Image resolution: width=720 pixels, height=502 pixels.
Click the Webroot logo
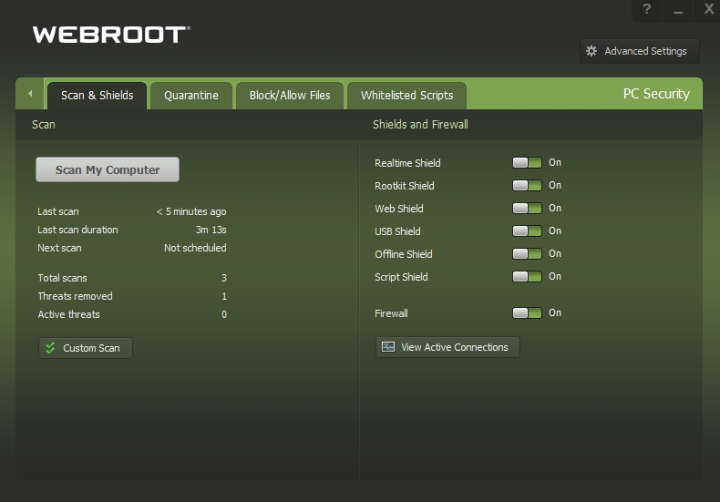[111, 35]
